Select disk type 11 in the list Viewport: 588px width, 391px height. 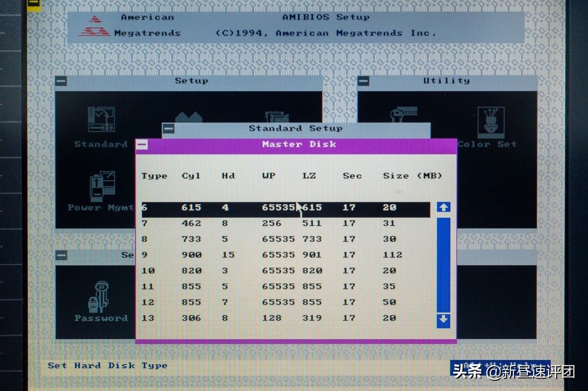pos(286,287)
